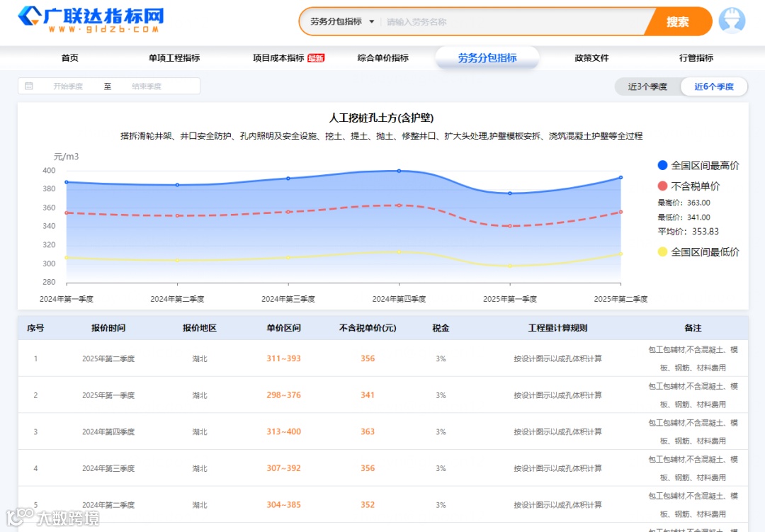Select the 近6个季度 range option
This screenshot has height=532, width=765.
(x=714, y=86)
